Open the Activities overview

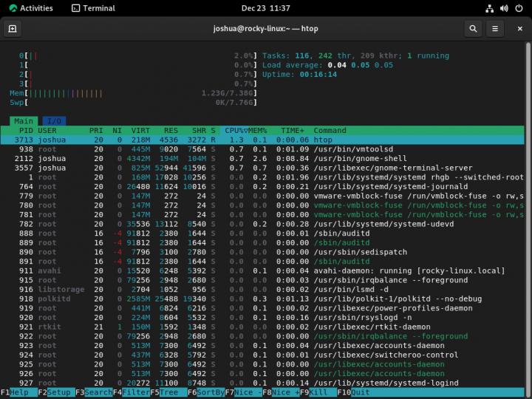30,8
